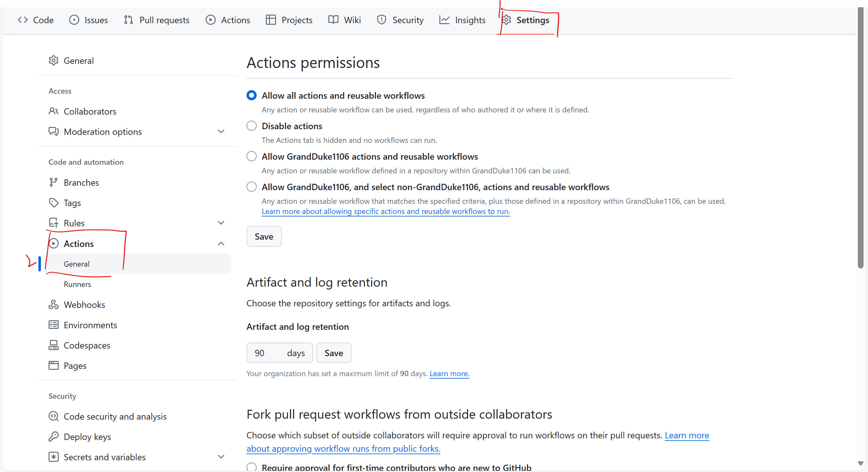Click the Webhooks sidebar icon

[x=55, y=305]
